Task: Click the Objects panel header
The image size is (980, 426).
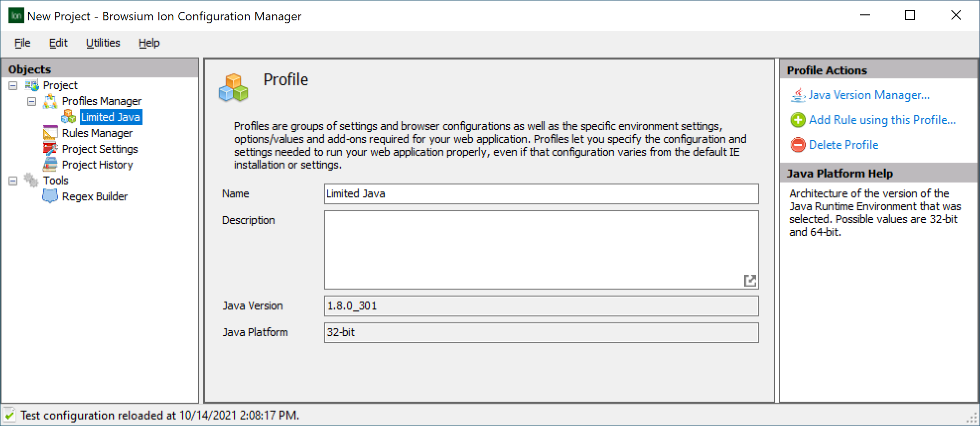Action: point(100,69)
